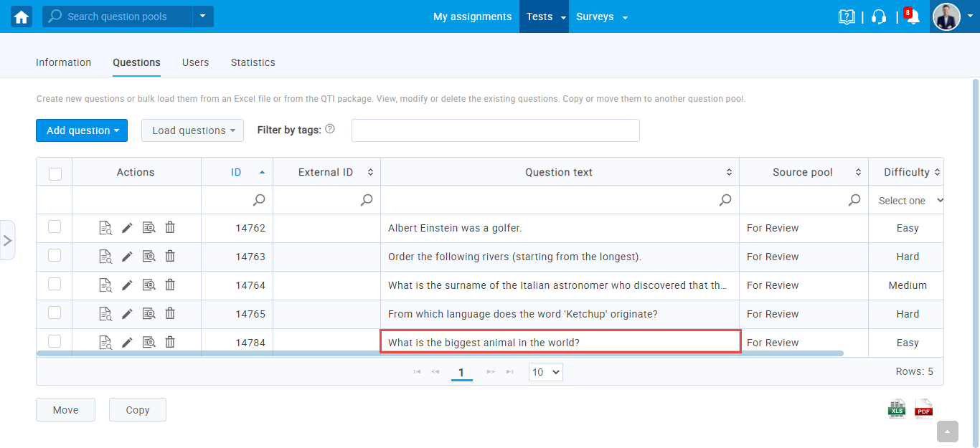This screenshot has width=980, height=448.
Task: Export the table to XLS
Action: click(896, 409)
